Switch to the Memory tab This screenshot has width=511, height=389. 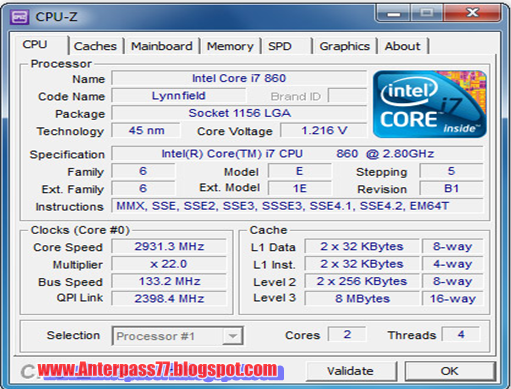pyautogui.click(x=230, y=46)
